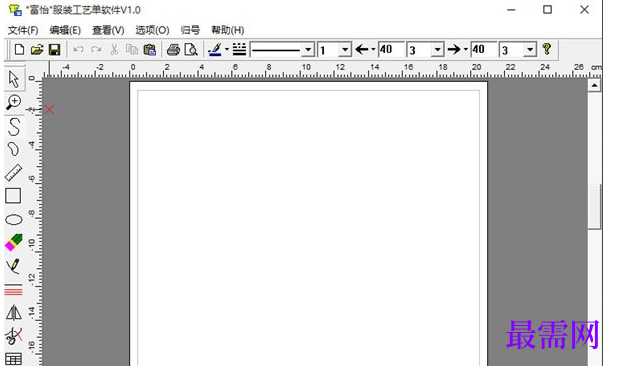Undo the last action
The image size is (618, 366).
coord(78,50)
